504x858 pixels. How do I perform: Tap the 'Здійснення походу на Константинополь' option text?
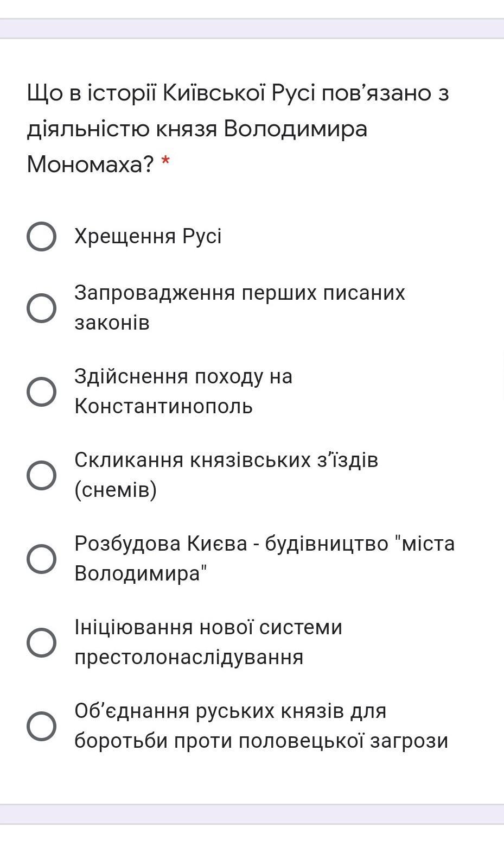click(x=183, y=391)
